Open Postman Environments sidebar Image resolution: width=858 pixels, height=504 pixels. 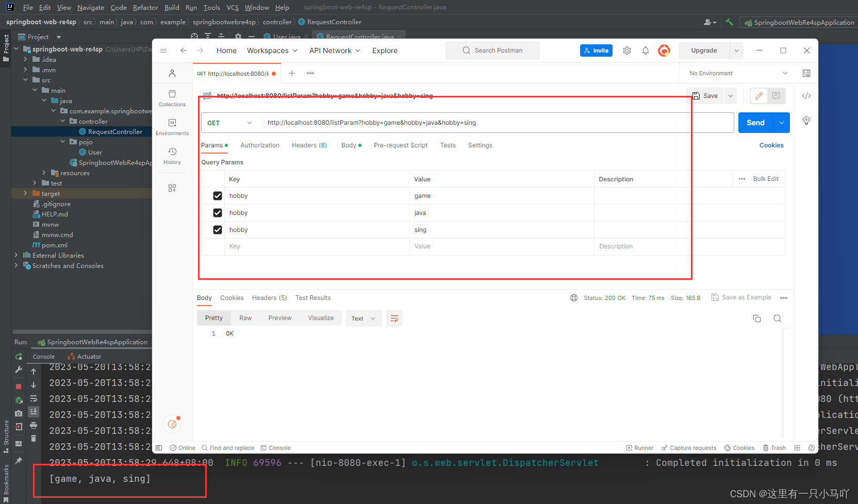coord(172,127)
